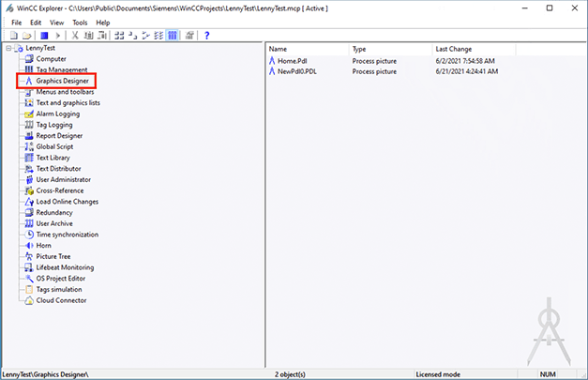The image size is (588, 380).
Task: Select OS Project Editor entry
Action: (61, 279)
